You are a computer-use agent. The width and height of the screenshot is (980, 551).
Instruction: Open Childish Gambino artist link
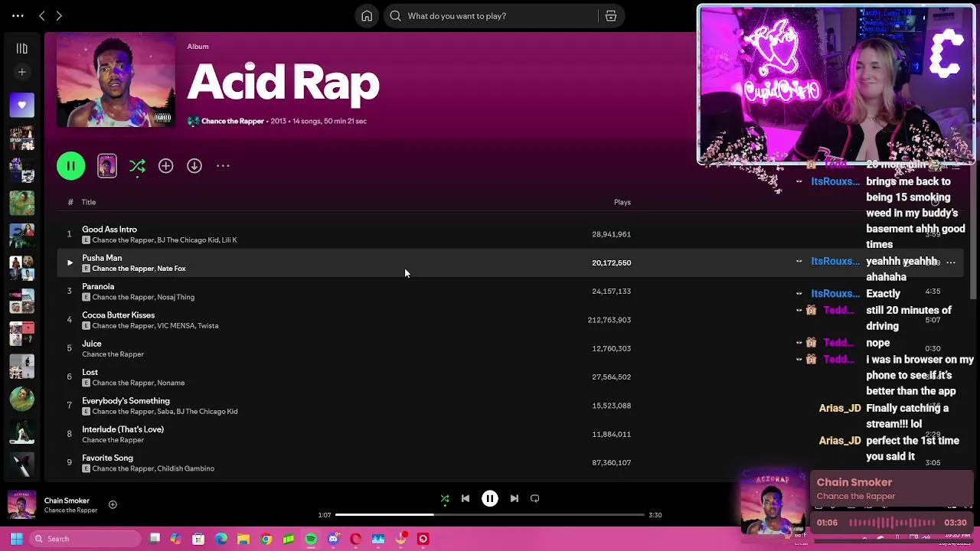tap(185, 468)
